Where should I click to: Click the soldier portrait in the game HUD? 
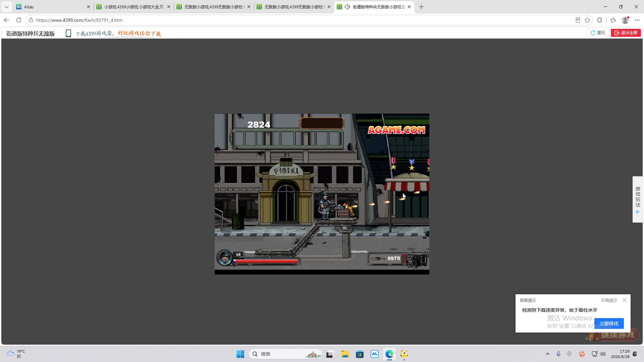point(224,258)
